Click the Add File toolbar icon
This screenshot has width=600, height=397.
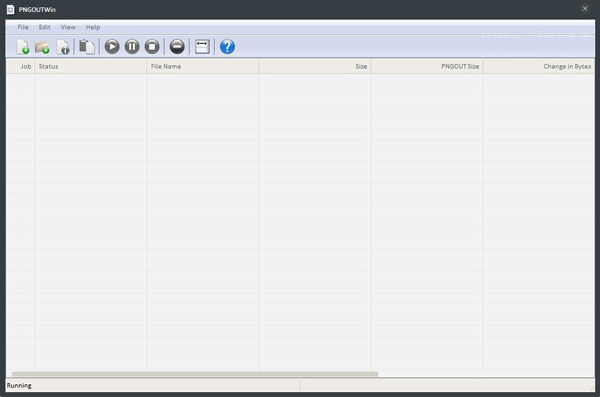click(x=23, y=47)
